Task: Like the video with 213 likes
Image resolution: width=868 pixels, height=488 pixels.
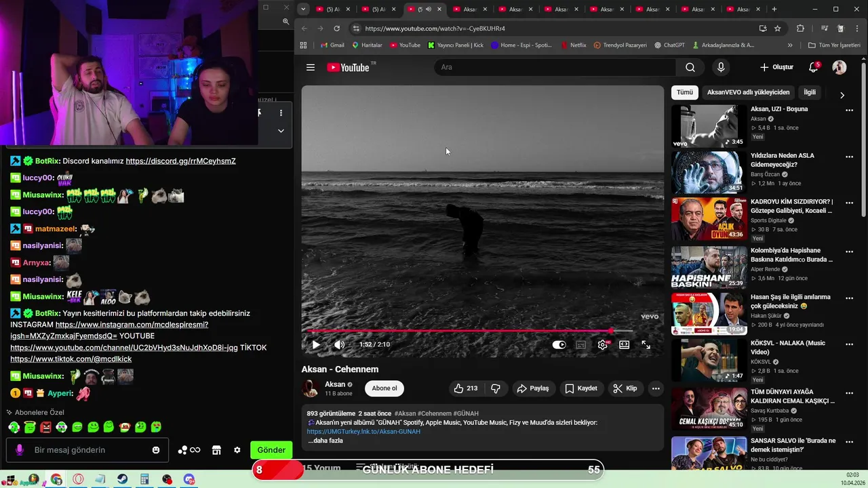Action: pyautogui.click(x=466, y=388)
